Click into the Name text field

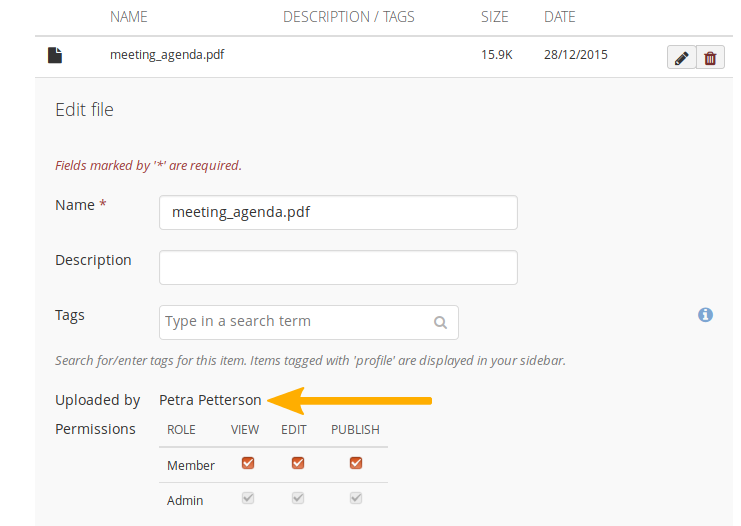pos(338,213)
